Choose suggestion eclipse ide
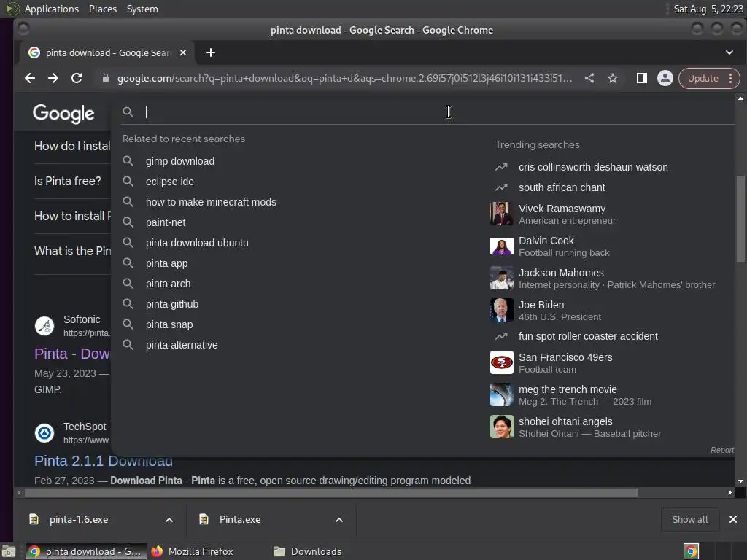Image resolution: width=747 pixels, height=560 pixels. click(169, 182)
